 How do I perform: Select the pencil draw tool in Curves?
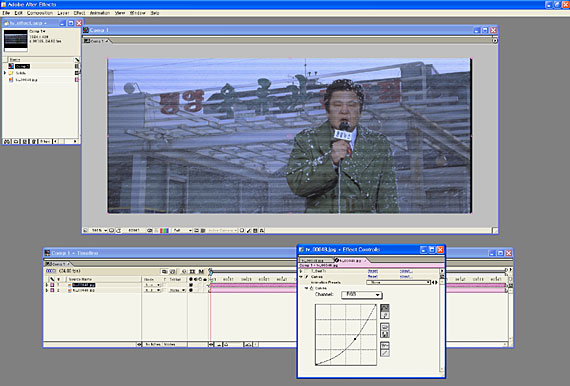click(385, 315)
